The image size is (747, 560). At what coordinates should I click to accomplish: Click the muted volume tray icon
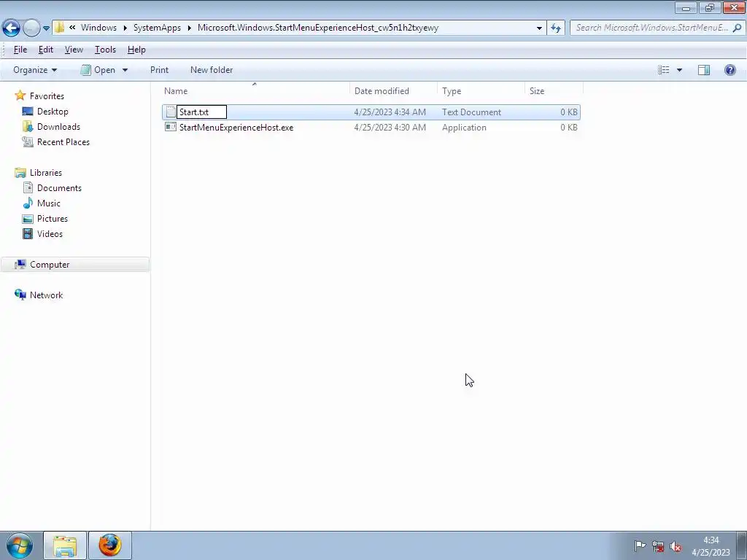(676, 547)
